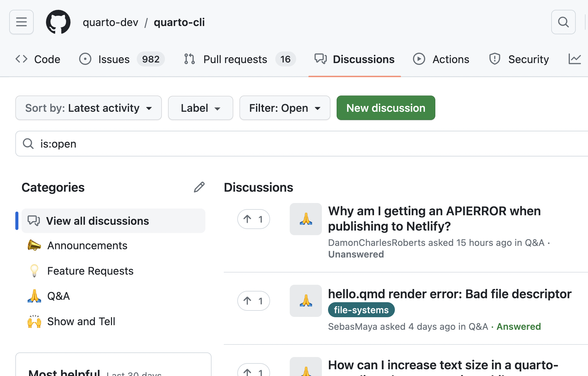
Task: Click the pencil icon to edit categories
Action: 199,187
